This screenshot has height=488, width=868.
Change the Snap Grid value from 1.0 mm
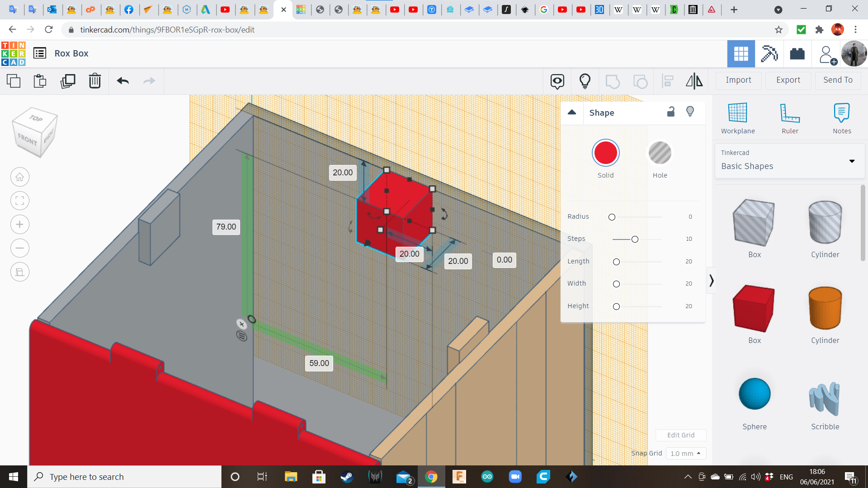pyautogui.click(x=686, y=453)
